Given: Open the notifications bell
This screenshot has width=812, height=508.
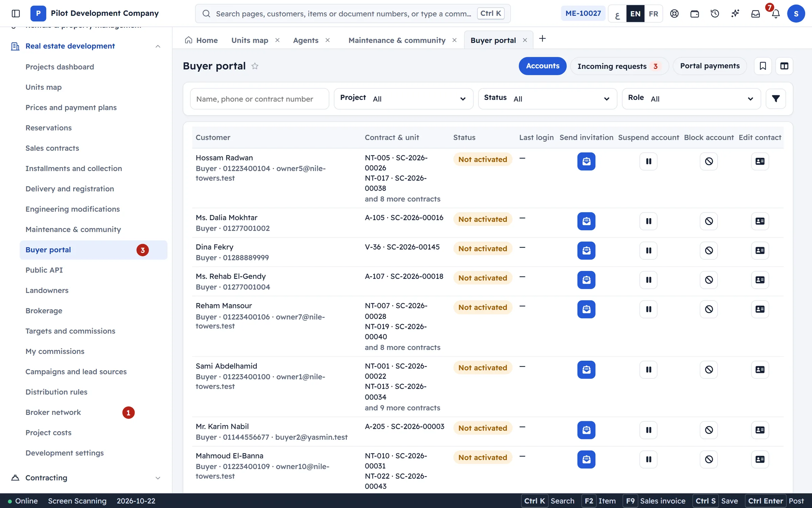Looking at the screenshot, I should click(776, 14).
